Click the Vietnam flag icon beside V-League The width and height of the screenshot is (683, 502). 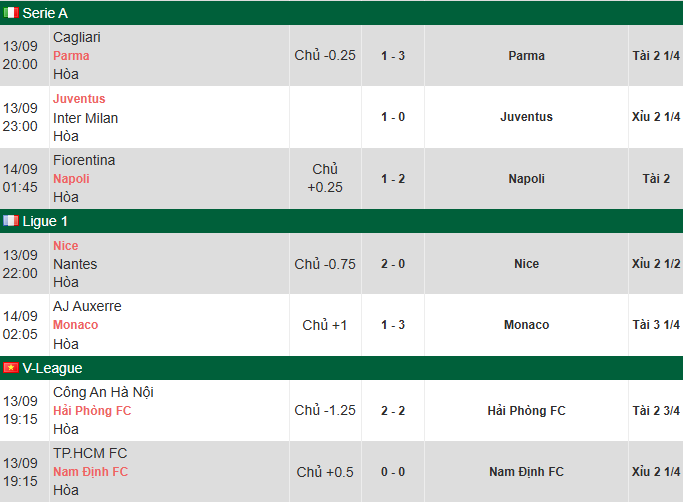10,368
